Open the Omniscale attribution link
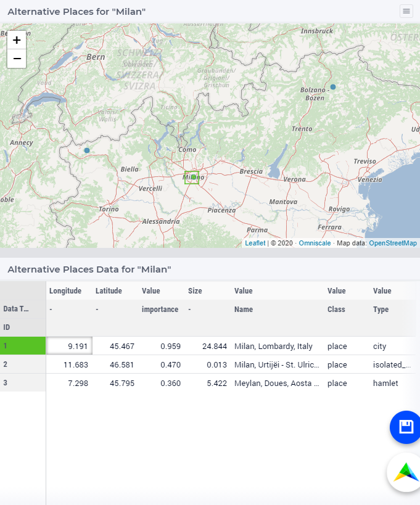 tap(315, 243)
